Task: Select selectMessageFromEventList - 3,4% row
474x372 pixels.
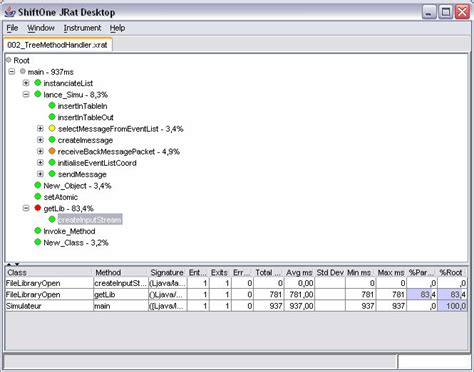Action: click(x=121, y=129)
